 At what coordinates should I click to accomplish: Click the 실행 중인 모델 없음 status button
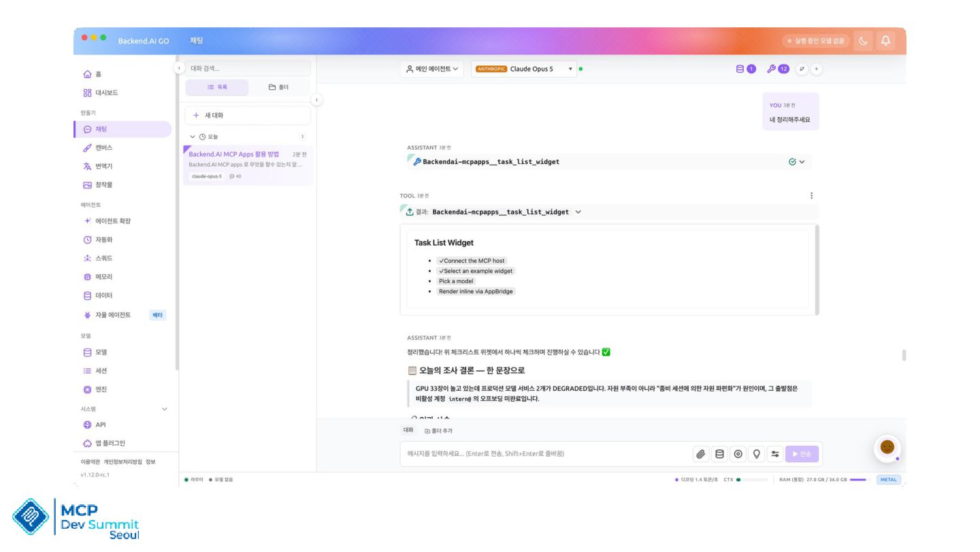point(815,41)
